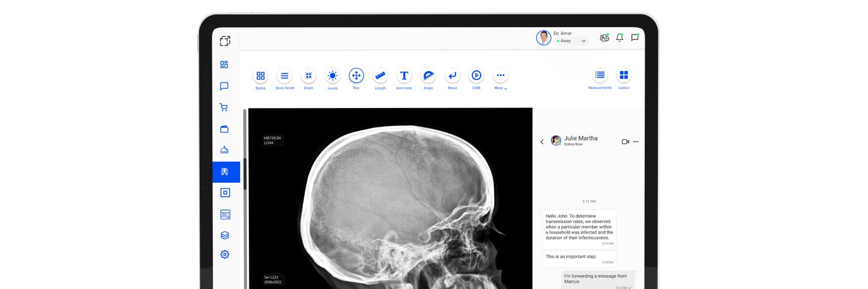
Task: Open the team settings icon in header
Action: (605, 38)
